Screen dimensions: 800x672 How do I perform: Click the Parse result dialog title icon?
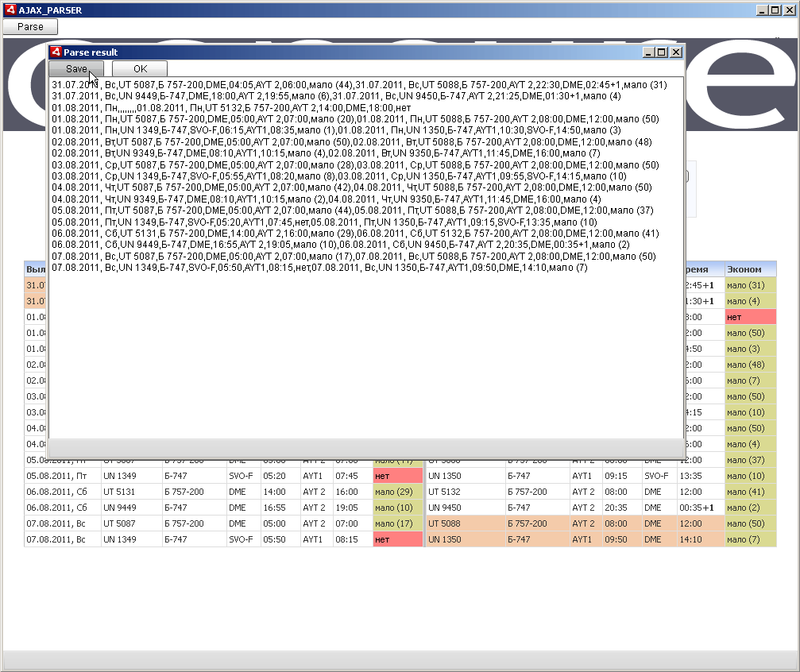[x=56, y=52]
